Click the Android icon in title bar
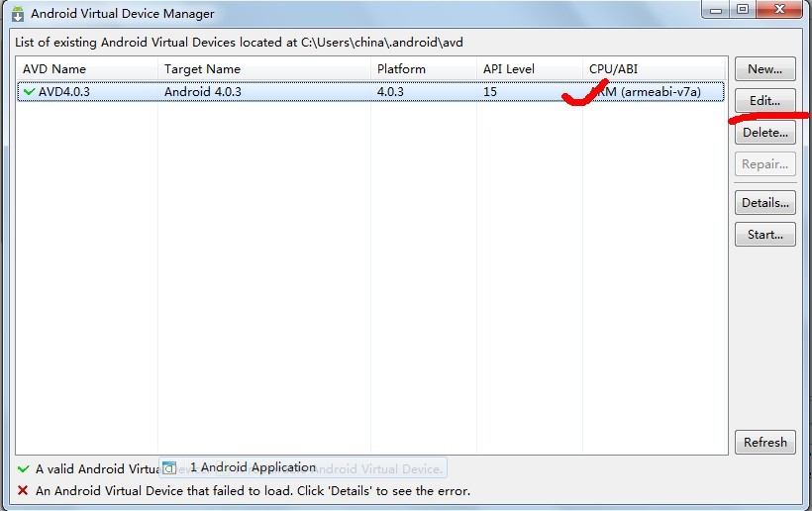This screenshot has width=812, height=511. click(x=18, y=14)
